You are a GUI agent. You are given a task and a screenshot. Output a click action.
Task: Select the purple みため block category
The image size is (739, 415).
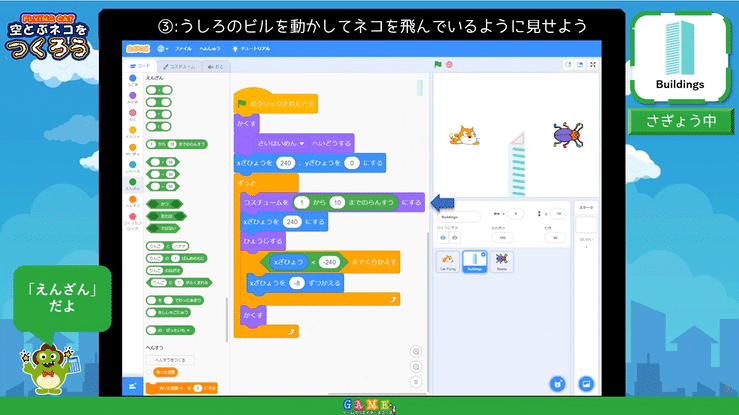point(133,98)
